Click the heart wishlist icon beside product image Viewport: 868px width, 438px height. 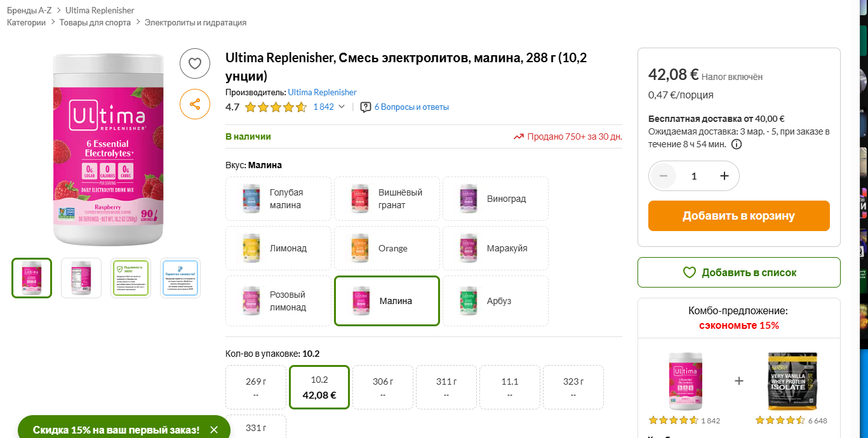(x=195, y=63)
